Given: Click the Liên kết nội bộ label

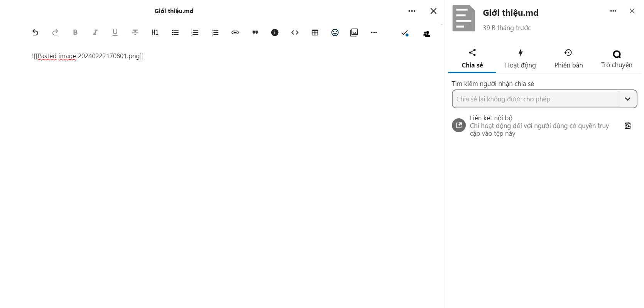Looking at the screenshot, I should point(491,118).
